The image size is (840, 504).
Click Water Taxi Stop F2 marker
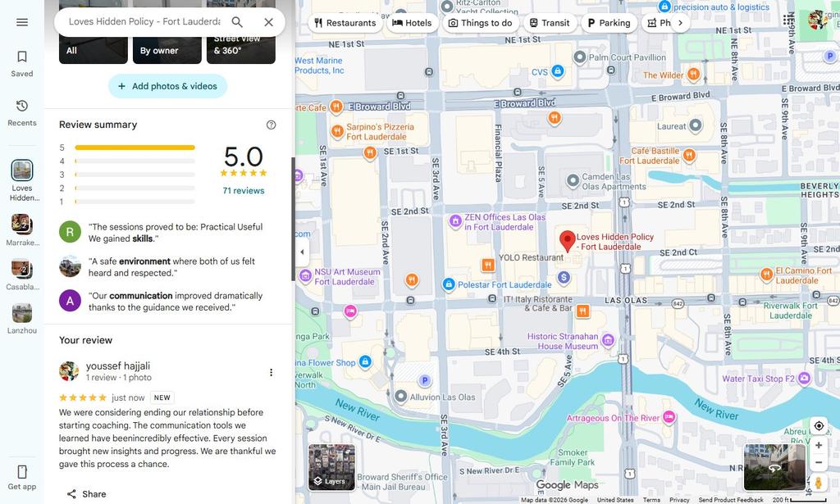[x=804, y=379]
